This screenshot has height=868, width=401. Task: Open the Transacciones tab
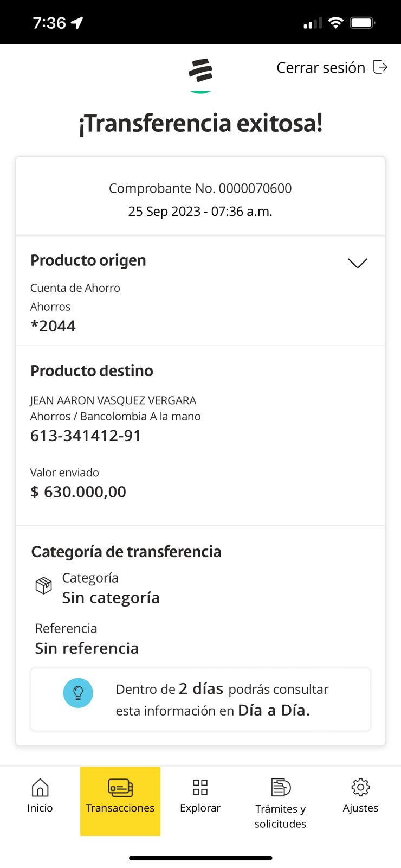pos(120,800)
